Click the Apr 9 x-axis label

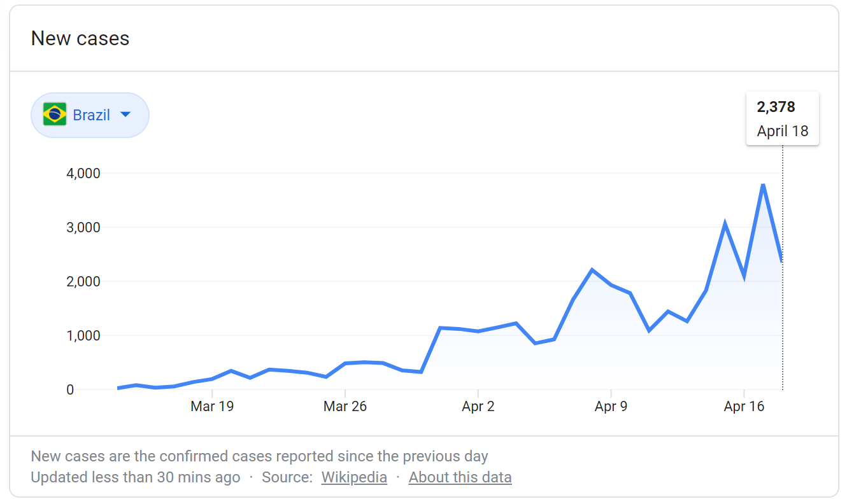click(x=611, y=407)
